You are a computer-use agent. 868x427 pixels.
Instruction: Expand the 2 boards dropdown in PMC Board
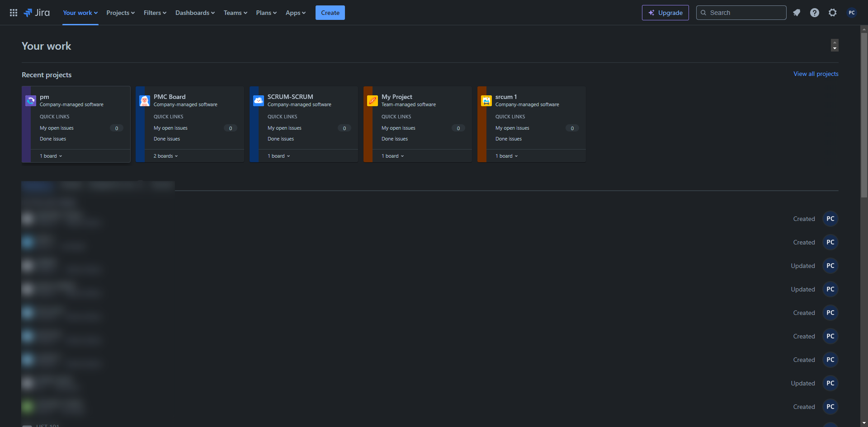[x=166, y=156]
